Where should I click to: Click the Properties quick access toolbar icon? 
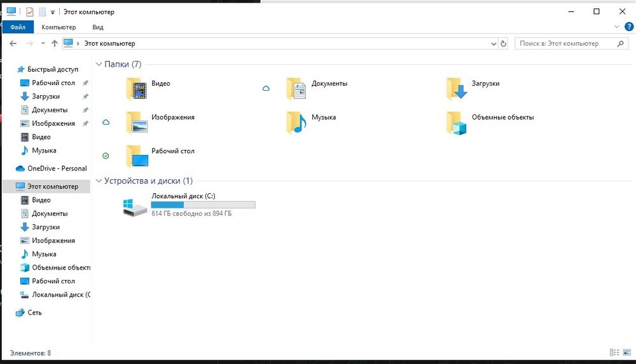click(30, 12)
